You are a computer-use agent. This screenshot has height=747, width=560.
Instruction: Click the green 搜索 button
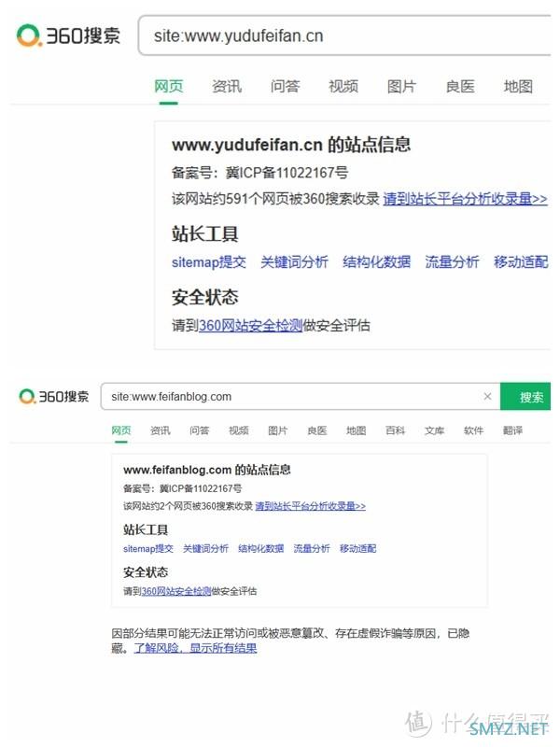[x=525, y=396]
